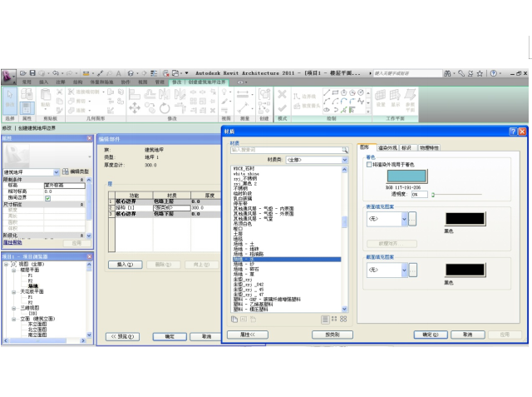Click the Revit application menu button
This screenshot has height=397, width=532.
(10, 75)
